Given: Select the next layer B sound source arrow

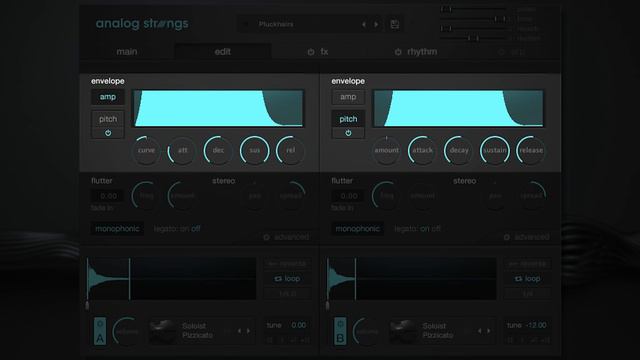Looking at the screenshot, I should (489, 331).
